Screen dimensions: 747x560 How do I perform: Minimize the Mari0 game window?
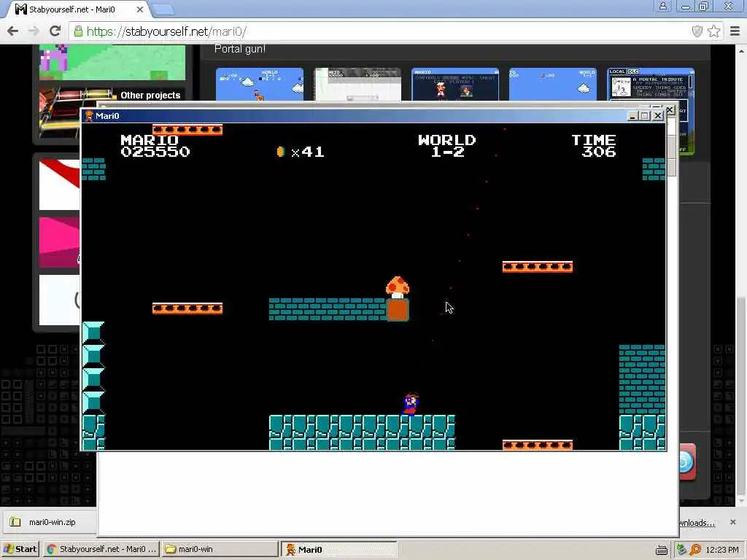coord(632,116)
